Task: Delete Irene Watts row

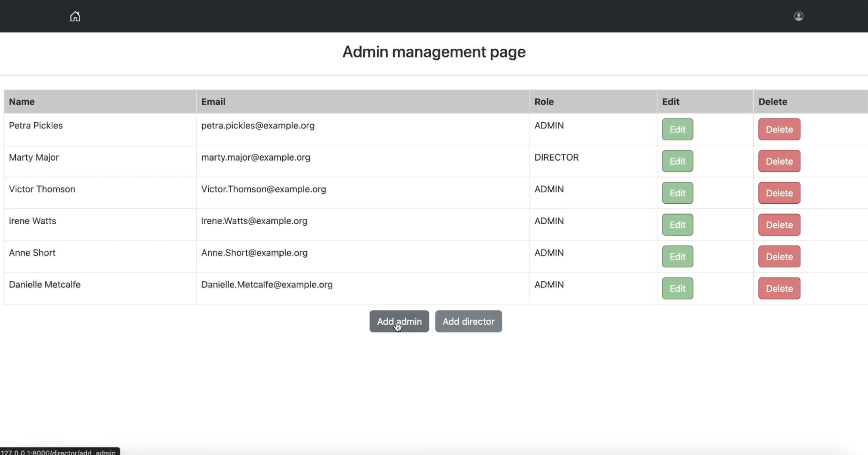Action: (779, 225)
